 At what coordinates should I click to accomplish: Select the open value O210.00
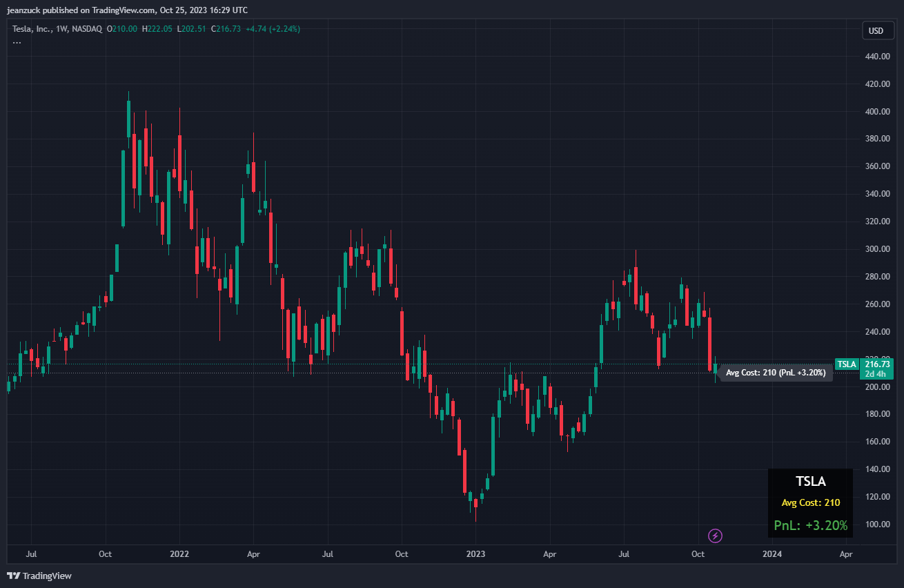point(122,29)
